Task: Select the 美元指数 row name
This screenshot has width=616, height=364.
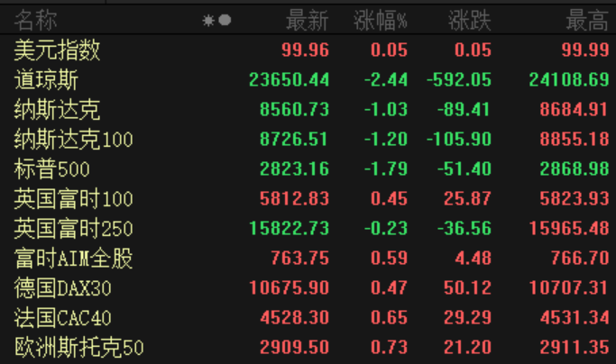Action: [57, 50]
